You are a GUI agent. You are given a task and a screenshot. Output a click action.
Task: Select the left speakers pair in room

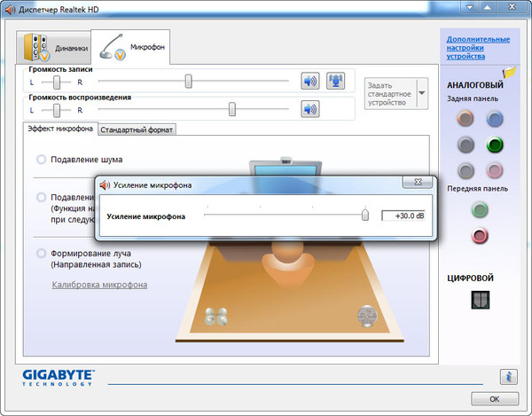click(x=216, y=317)
